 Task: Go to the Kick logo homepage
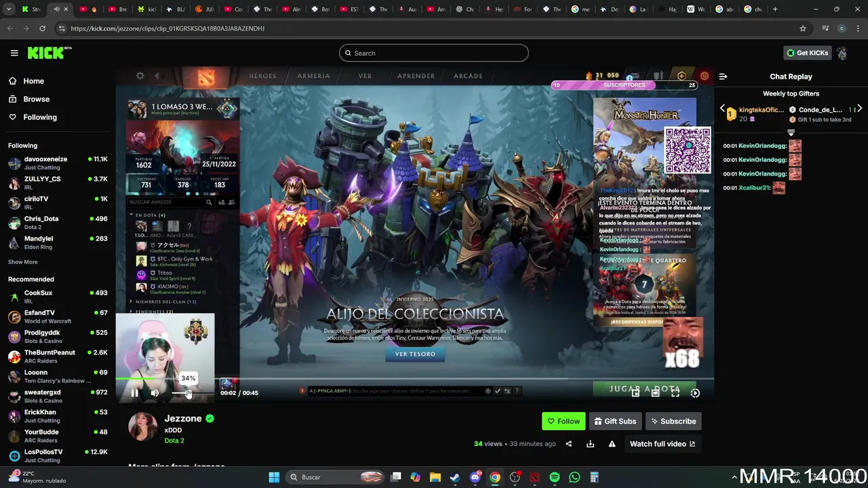[x=50, y=53]
